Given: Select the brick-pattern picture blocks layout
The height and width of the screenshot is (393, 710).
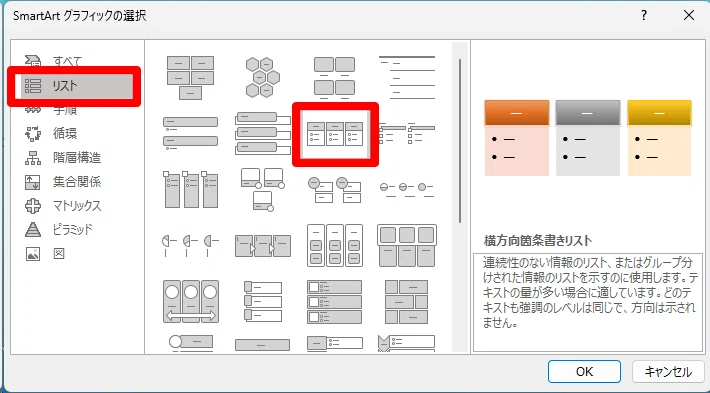Looking at the screenshot, I should pos(407,301).
